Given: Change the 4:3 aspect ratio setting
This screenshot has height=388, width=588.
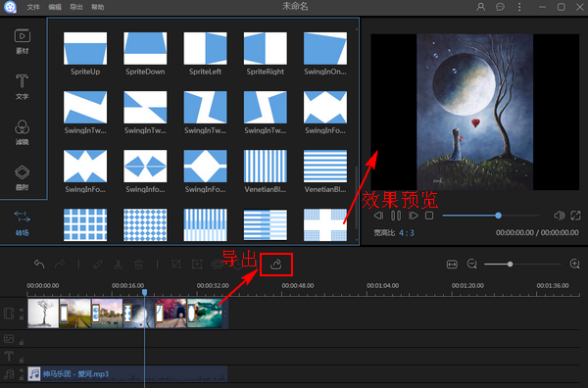Looking at the screenshot, I should coord(407,233).
